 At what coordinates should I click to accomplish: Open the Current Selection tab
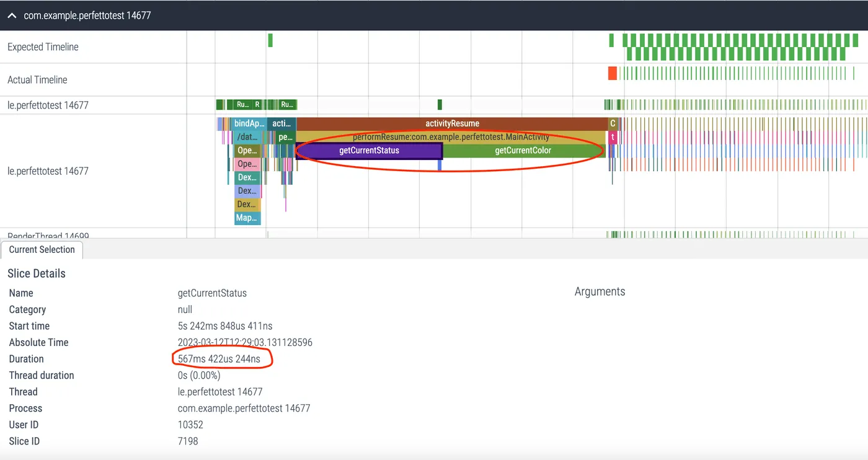click(42, 250)
